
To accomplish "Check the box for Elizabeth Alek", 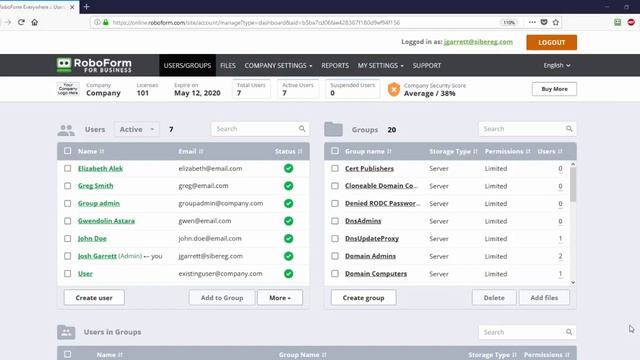I will pos(68,168).
